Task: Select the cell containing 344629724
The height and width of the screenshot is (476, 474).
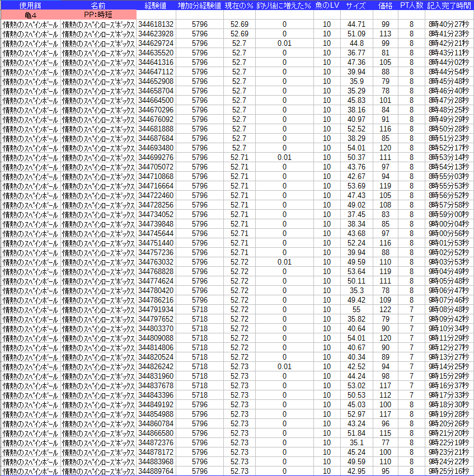Action: coord(156,43)
